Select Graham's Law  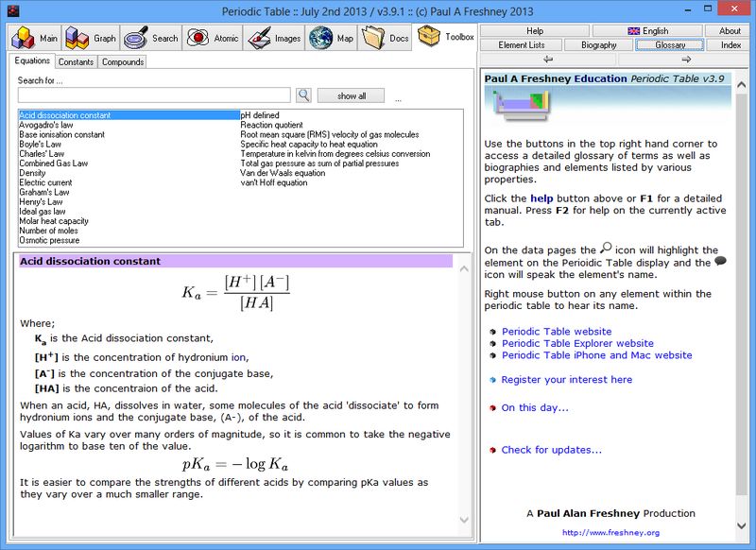[43, 193]
